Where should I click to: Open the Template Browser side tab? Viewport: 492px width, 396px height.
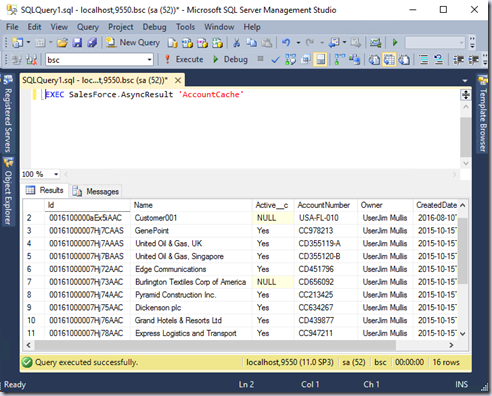[x=483, y=114]
